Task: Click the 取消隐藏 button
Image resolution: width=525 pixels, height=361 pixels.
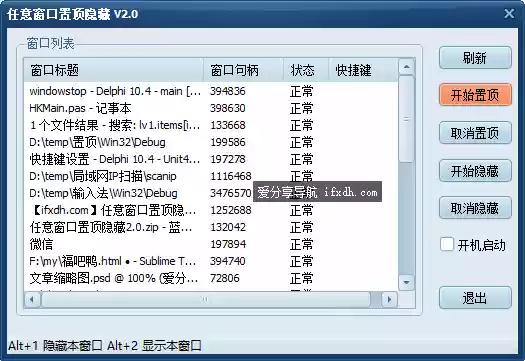Action: point(475,208)
